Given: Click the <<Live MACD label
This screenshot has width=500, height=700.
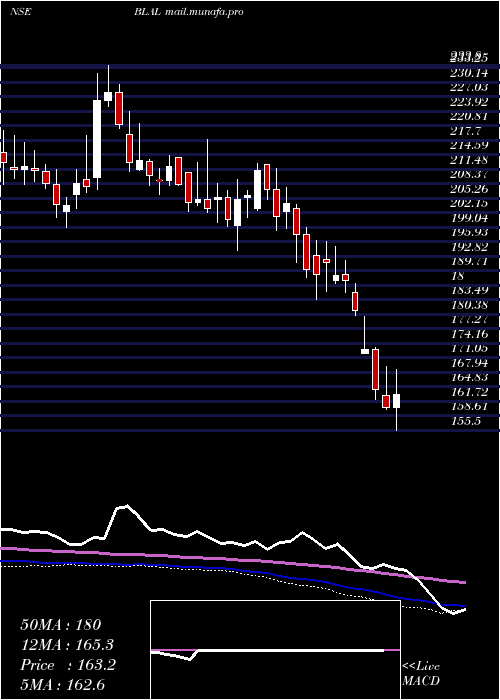Looking at the screenshot, I should [x=421, y=674].
